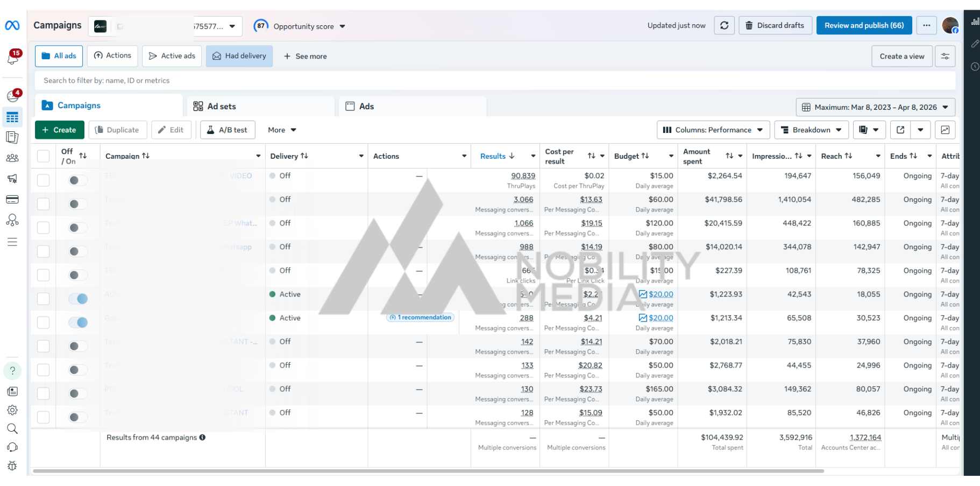
Task: Open export options arrow dropdown
Action: (920, 130)
